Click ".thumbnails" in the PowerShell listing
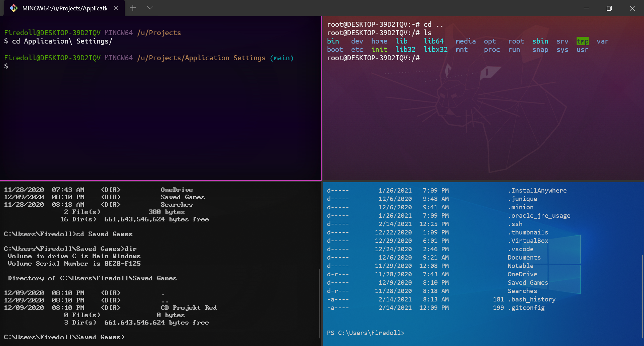 (528, 232)
